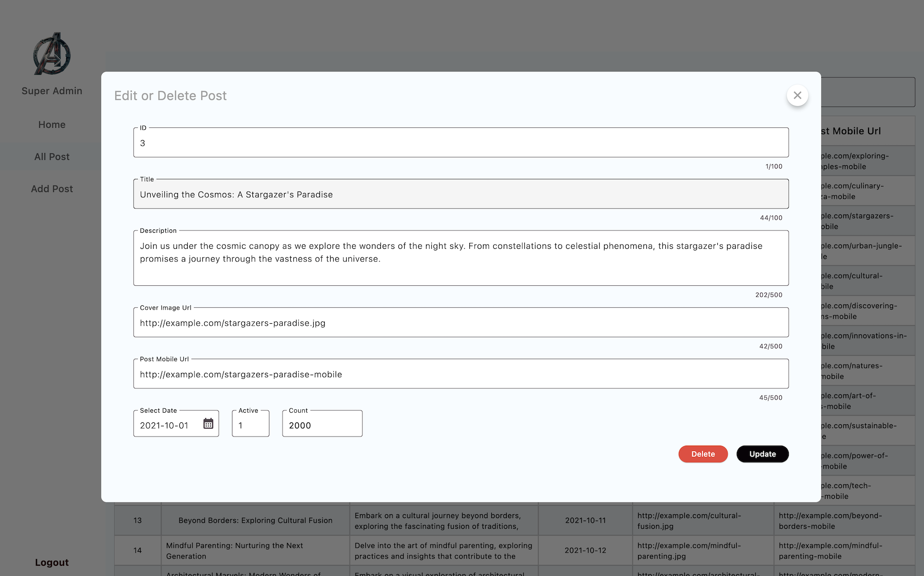924x576 pixels.
Task: Select row 13 Beyond Borders title cell
Action: pyautogui.click(x=255, y=520)
